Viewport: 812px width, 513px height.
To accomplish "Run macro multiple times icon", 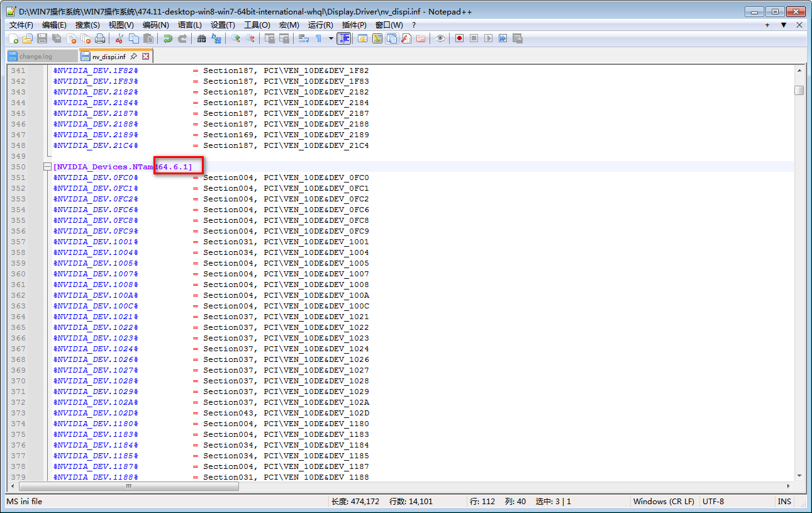I will [503, 38].
